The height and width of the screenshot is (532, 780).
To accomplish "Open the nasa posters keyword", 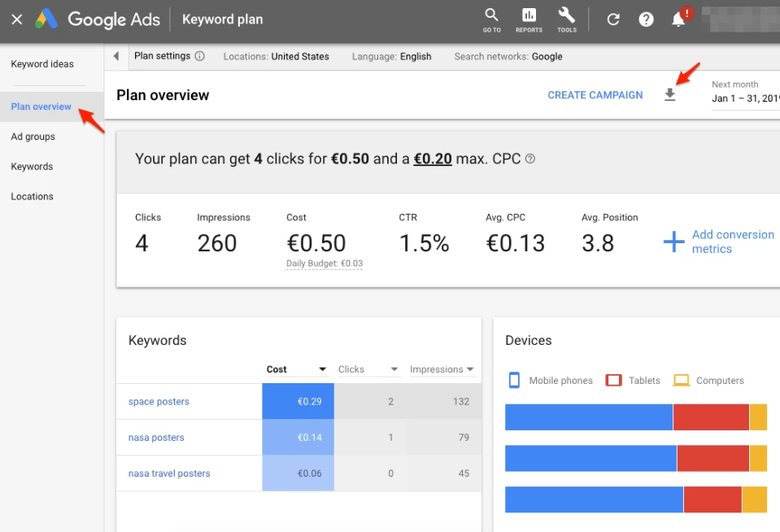I will [x=155, y=437].
